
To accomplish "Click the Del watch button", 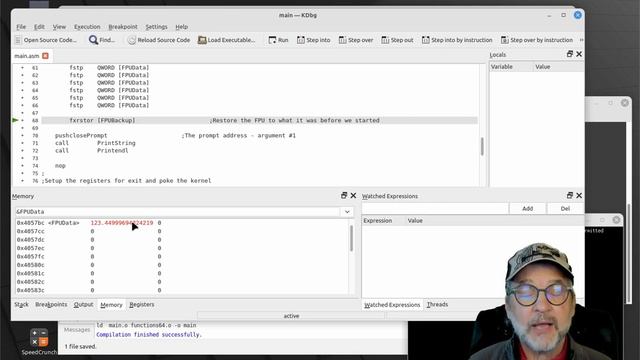I will tap(565, 209).
